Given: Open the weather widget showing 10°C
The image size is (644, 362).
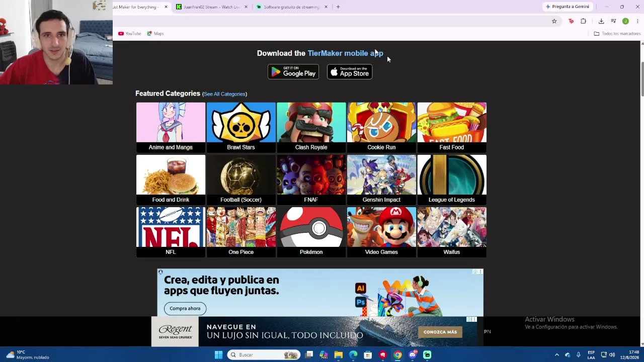Looking at the screenshot, I should 28,355.
